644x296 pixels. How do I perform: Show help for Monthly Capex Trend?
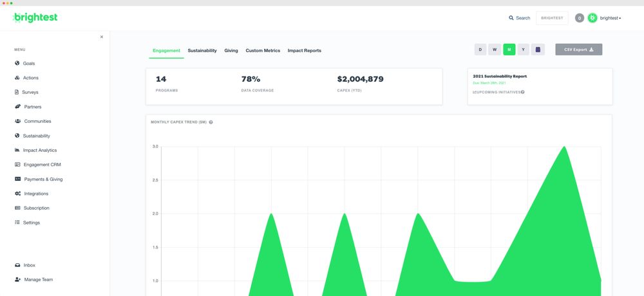[211, 122]
